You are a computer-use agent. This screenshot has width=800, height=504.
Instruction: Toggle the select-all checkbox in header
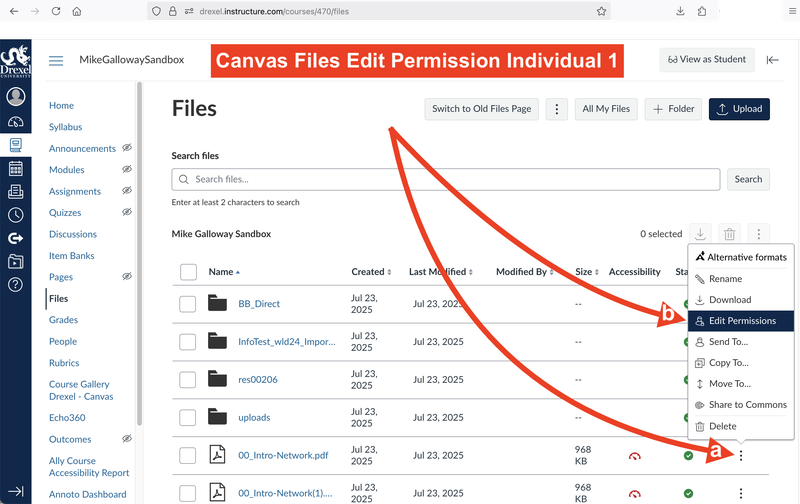[188, 272]
